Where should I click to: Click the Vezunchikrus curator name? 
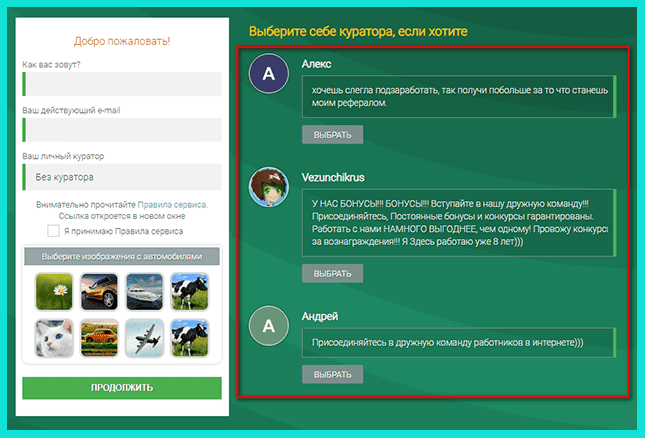[x=333, y=175]
